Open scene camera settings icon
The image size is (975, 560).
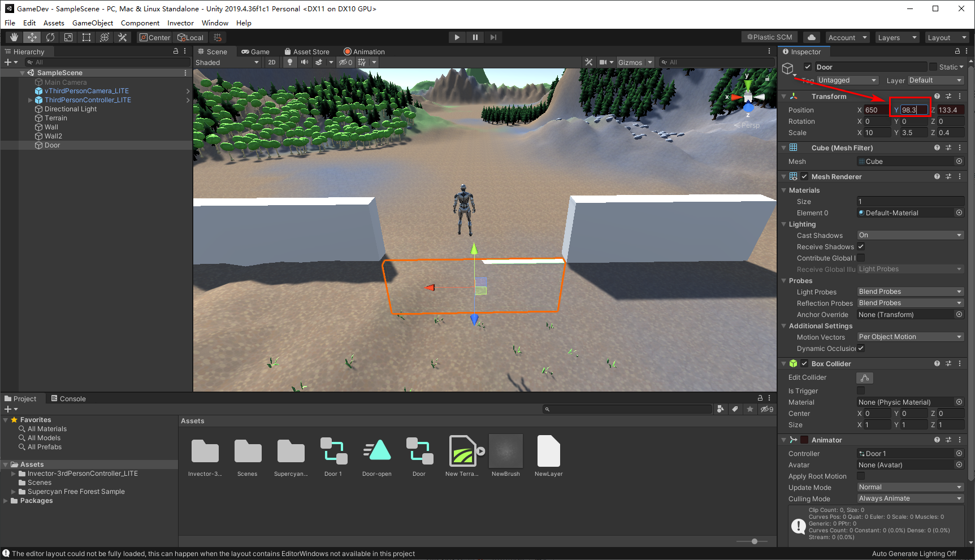[x=603, y=62]
